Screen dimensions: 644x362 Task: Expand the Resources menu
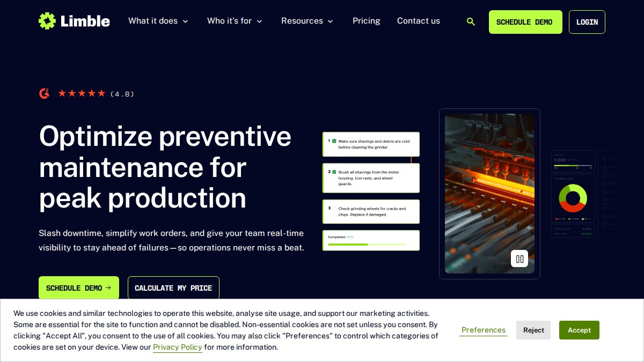[x=307, y=21]
